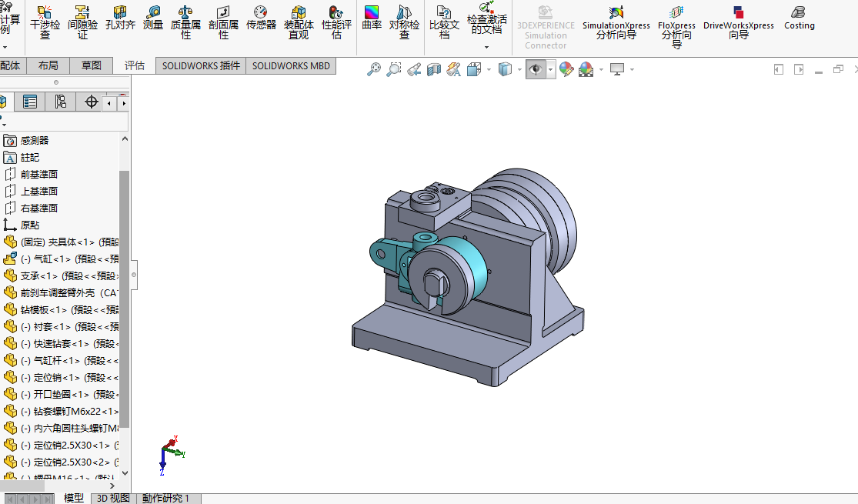Click Apply Scene icon
Viewport: 858px width, 504px height.
586,69
